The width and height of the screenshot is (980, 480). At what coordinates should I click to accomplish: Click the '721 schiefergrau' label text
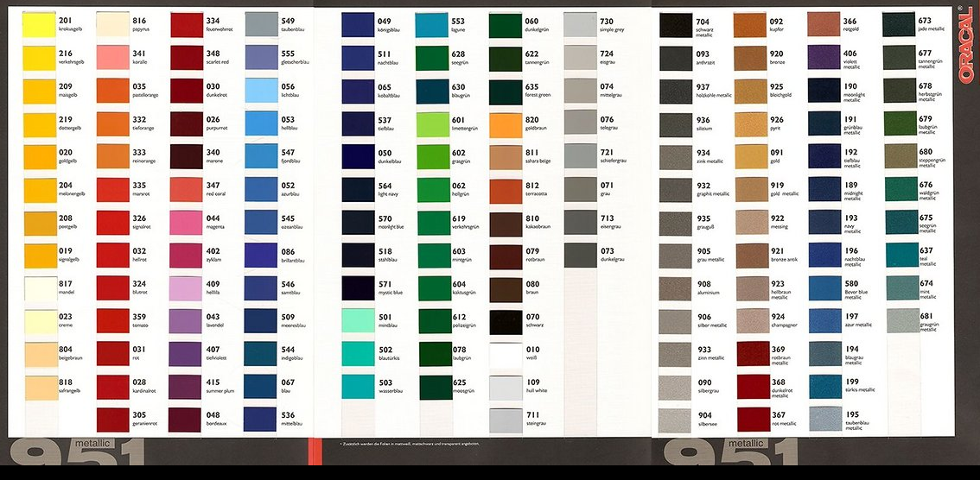[x=613, y=156]
